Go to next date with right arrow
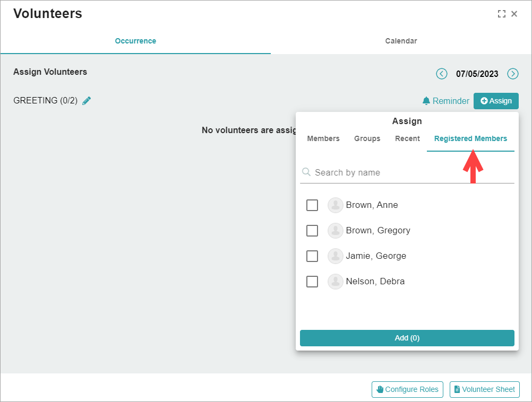The image size is (532, 402). [513, 74]
